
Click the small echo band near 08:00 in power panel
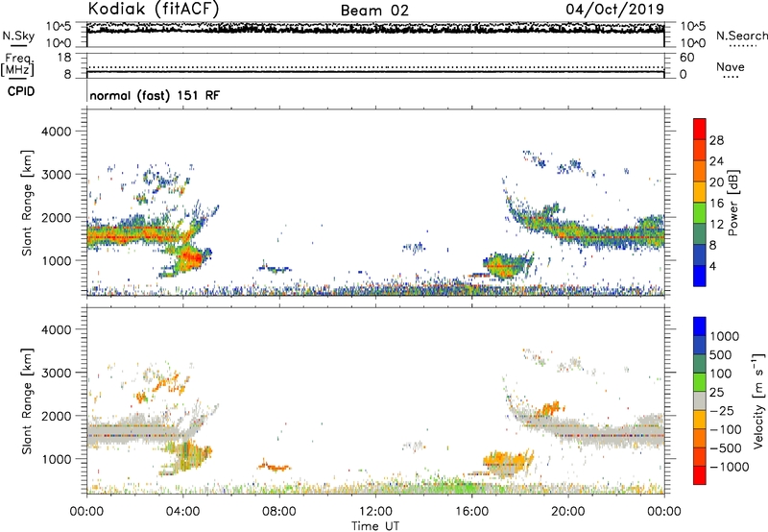pos(275,269)
